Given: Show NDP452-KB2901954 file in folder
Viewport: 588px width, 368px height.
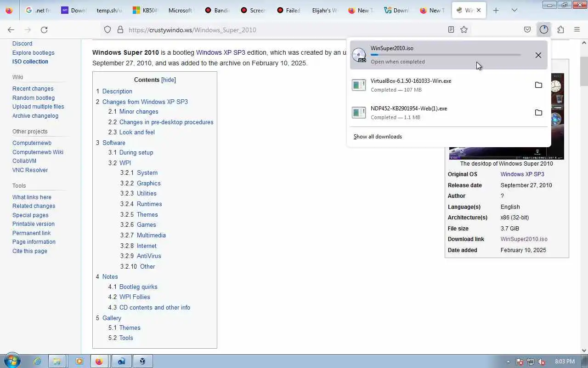Looking at the screenshot, I should 538,113.
